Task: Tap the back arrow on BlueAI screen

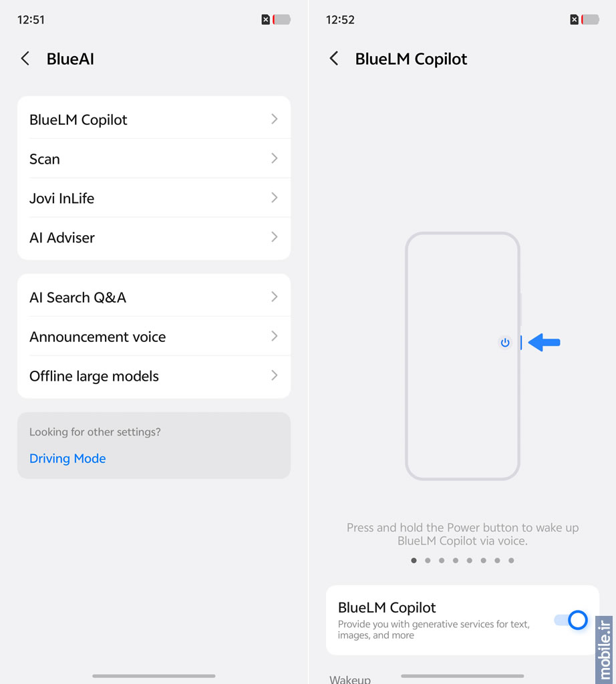Action: point(25,59)
